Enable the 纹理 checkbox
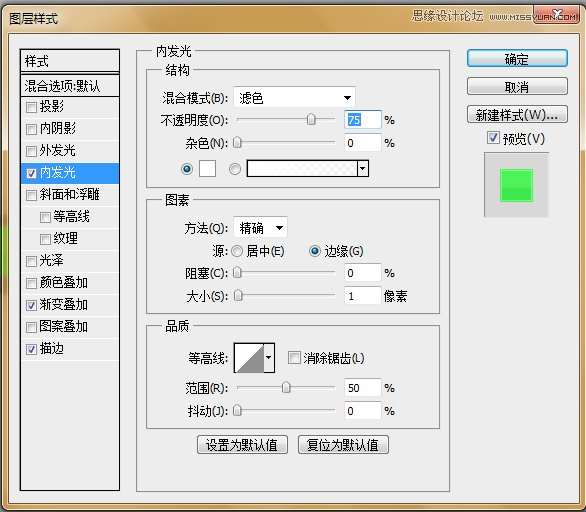The height and width of the screenshot is (512, 586). 45,239
